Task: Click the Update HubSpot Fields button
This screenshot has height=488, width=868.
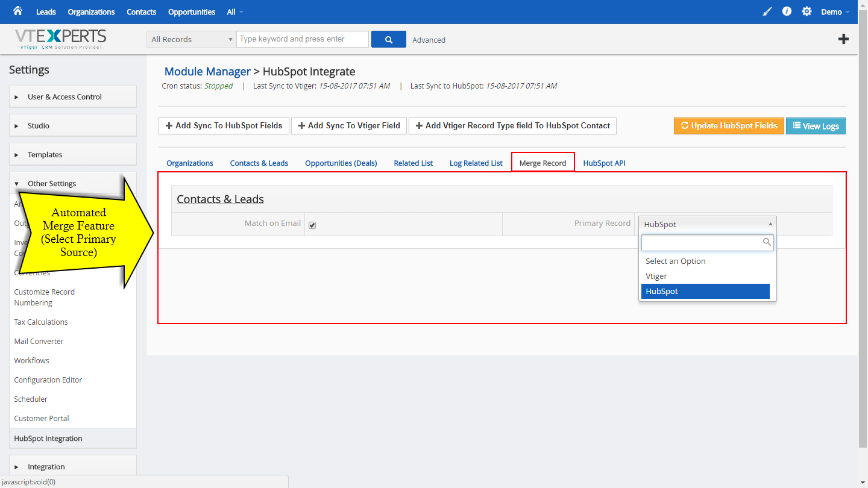Action: (729, 125)
